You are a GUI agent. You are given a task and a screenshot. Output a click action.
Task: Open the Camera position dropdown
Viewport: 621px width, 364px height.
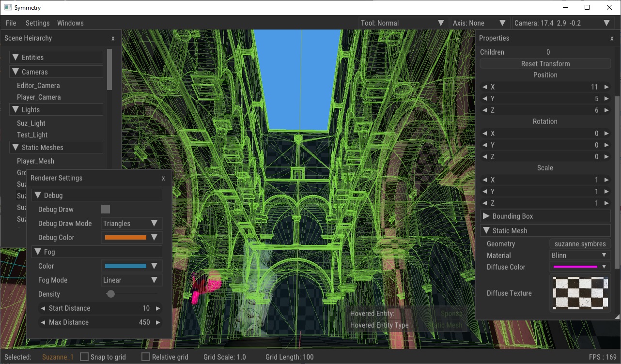click(562, 23)
